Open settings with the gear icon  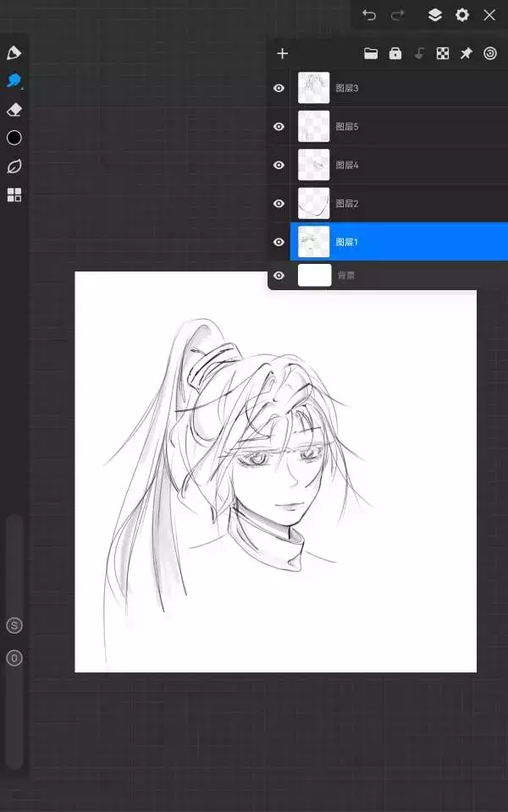[x=462, y=15]
